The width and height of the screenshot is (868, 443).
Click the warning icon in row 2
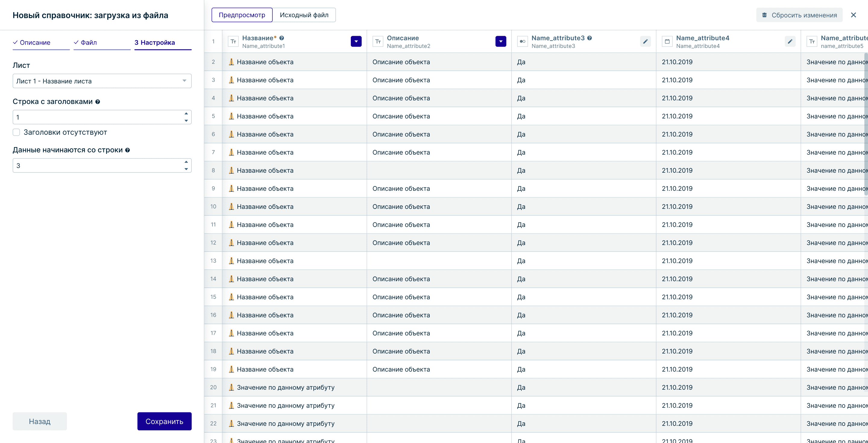pos(231,62)
